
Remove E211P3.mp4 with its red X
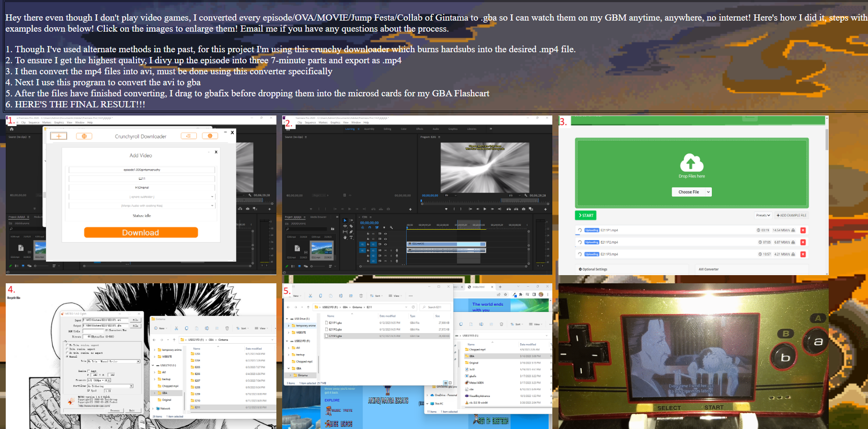pyautogui.click(x=803, y=254)
